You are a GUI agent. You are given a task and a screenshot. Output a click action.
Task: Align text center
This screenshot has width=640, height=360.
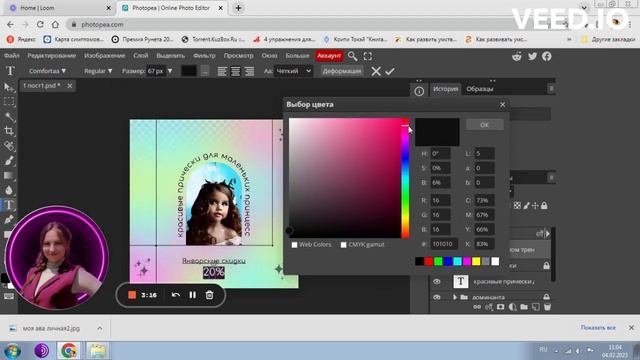point(236,71)
